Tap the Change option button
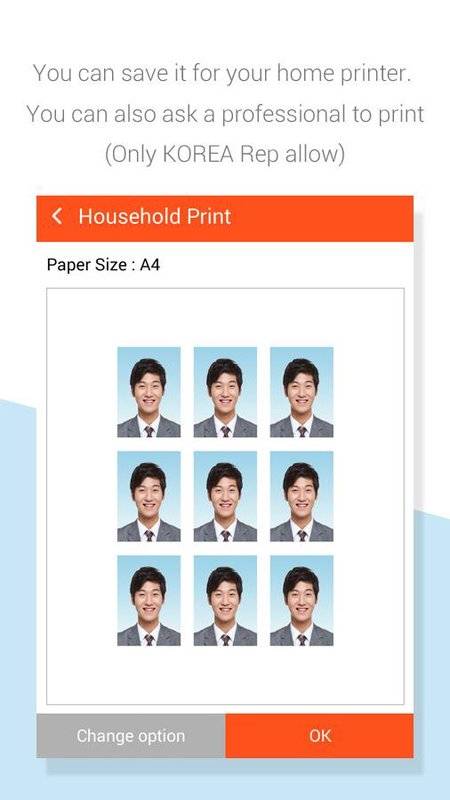 click(x=131, y=736)
